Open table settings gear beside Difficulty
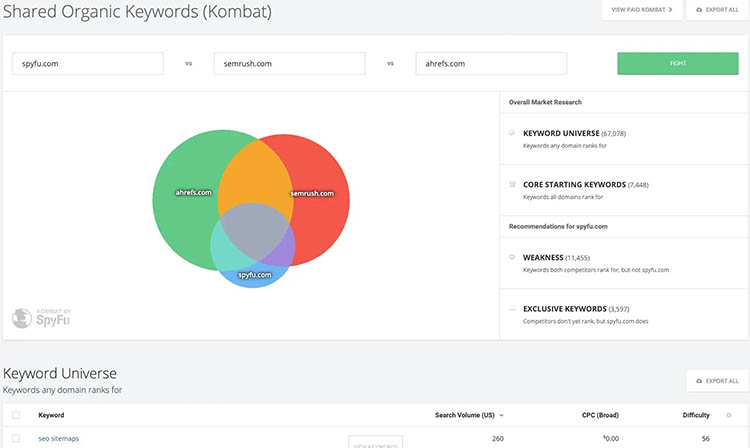 (x=728, y=415)
